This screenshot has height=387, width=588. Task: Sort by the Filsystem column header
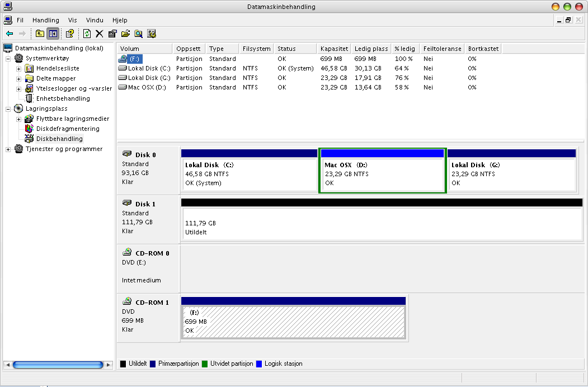(x=256, y=49)
